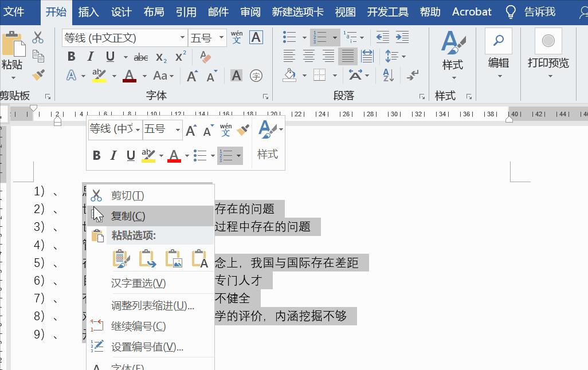Toggle Italic in the mini toolbar
The height and width of the screenshot is (370, 588).
pos(113,155)
